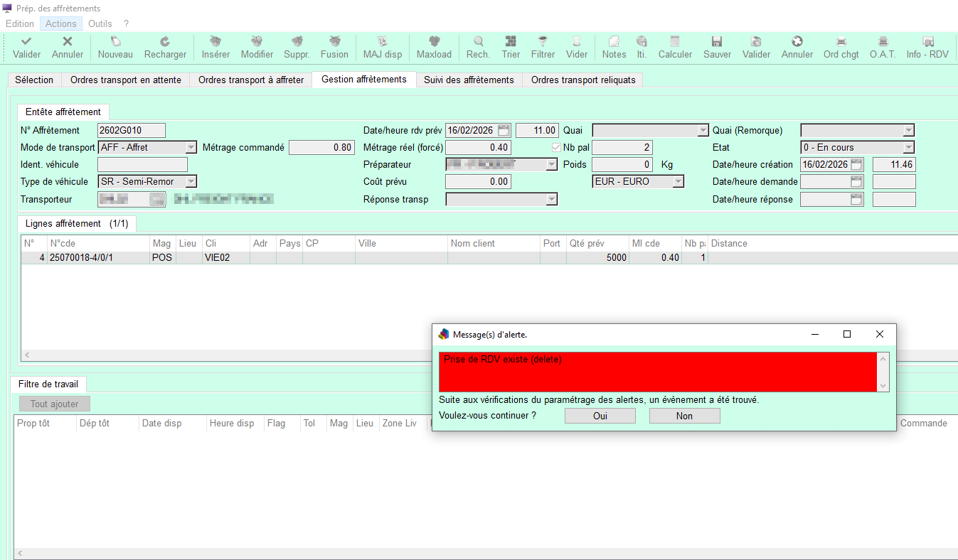Click the Recharger refresh icon
Image resolution: width=958 pixels, height=560 pixels.
coord(165,42)
